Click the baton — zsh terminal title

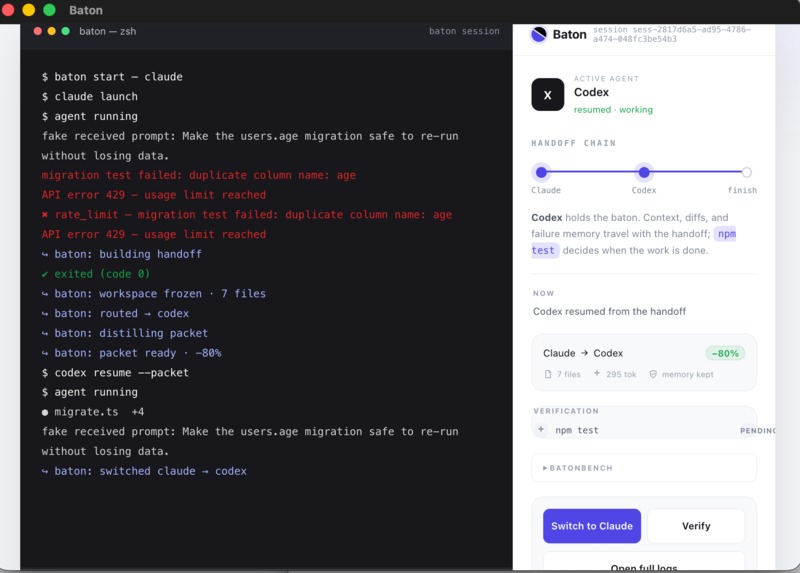tap(108, 31)
